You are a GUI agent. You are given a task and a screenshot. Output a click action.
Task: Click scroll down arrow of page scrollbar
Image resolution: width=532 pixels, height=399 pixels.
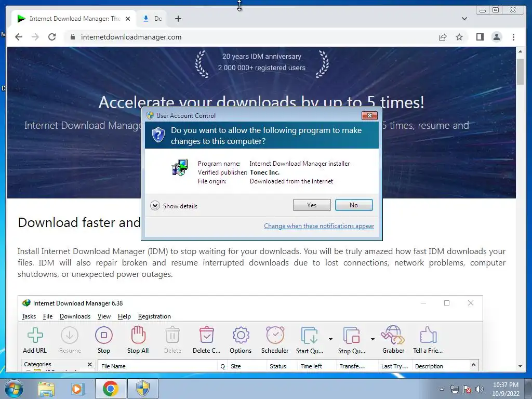click(x=520, y=366)
